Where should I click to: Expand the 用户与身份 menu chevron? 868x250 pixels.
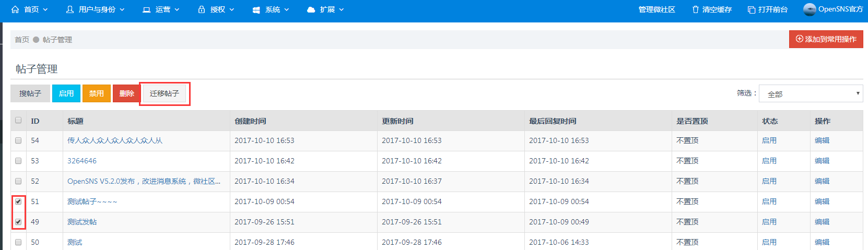(x=122, y=9)
